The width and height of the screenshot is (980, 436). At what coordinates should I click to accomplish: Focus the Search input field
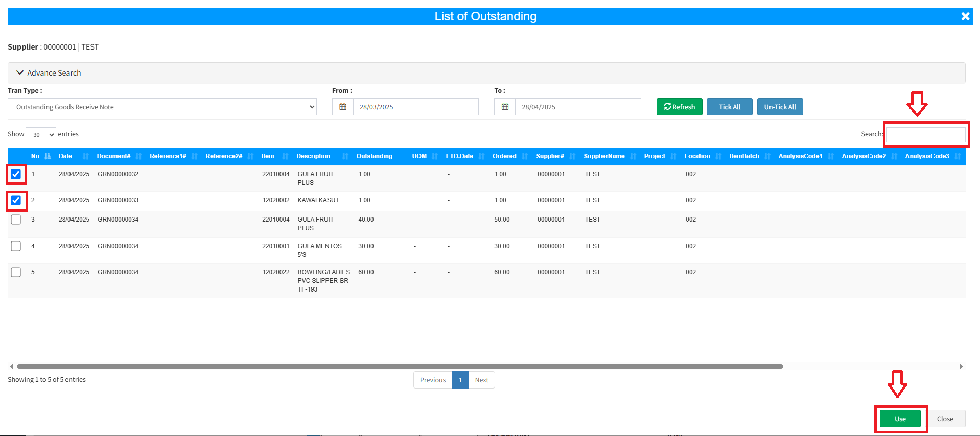(x=925, y=135)
